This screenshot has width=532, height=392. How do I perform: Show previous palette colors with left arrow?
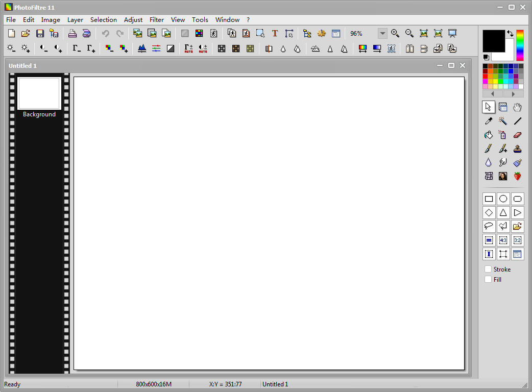click(x=493, y=94)
